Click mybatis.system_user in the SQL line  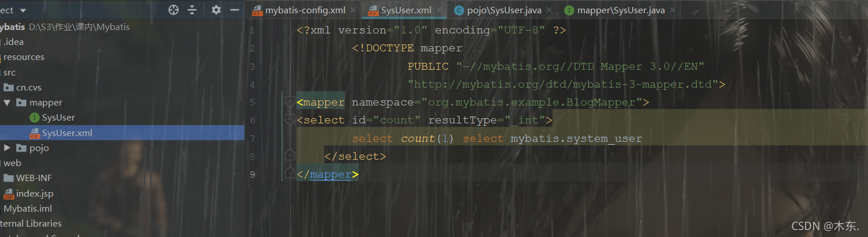576,138
